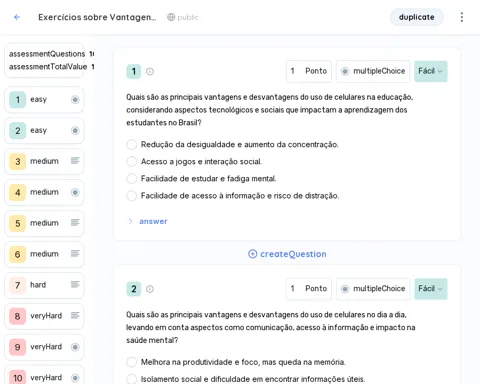Jump to question 5 medium in sidebar
The image size is (480, 384).
click(44, 223)
